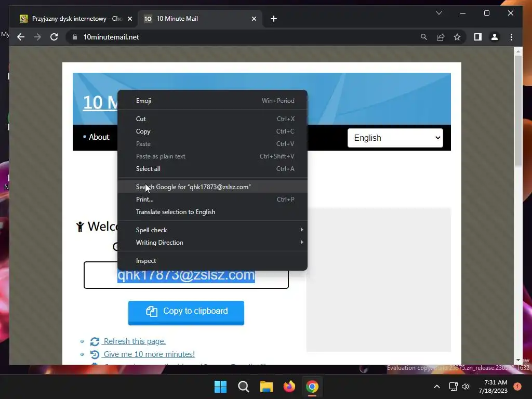This screenshot has height=399, width=532.
Task: Open the About navigation link
Action: 99,137
